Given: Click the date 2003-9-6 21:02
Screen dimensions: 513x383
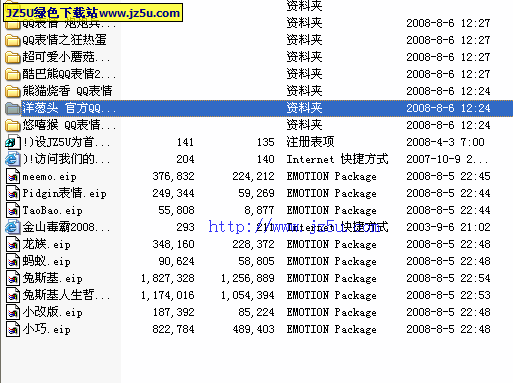Looking at the screenshot, I should 448,227.
